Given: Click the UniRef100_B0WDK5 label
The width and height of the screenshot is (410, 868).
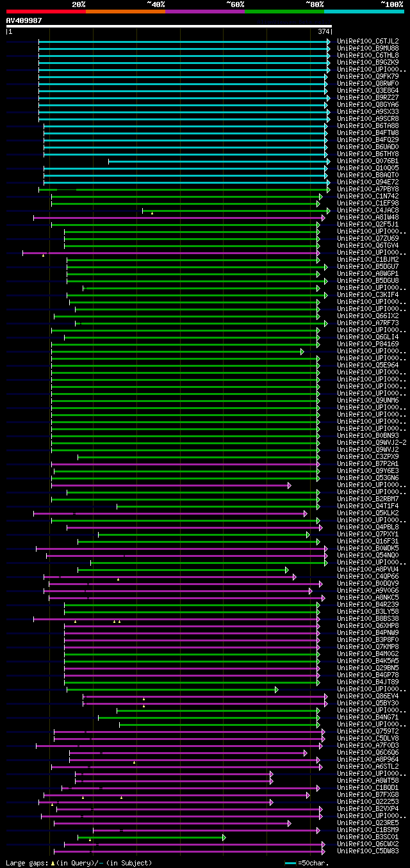Looking at the screenshot, I should click(368, 548).
